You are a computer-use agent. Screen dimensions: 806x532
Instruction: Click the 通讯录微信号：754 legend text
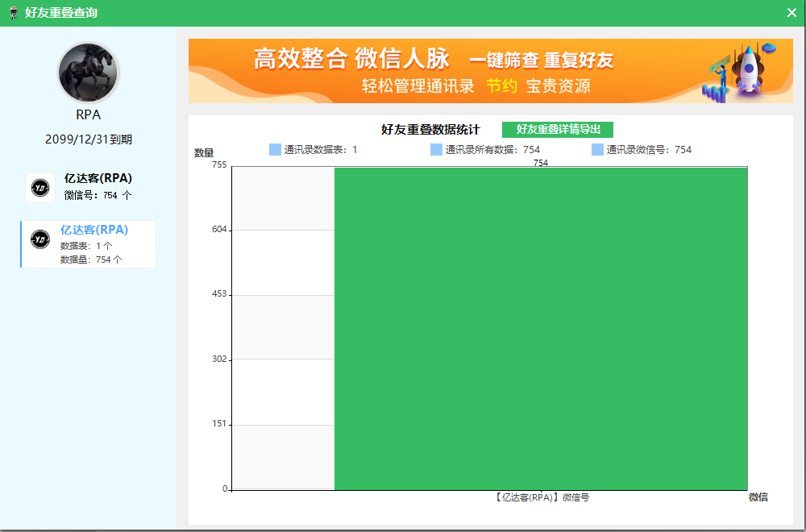[649, 150]
